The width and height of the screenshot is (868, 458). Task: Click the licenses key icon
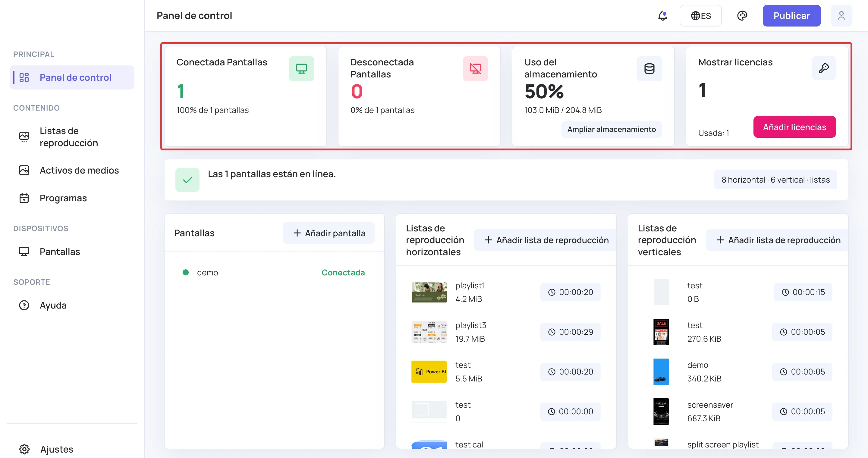(x=824, y=68)
